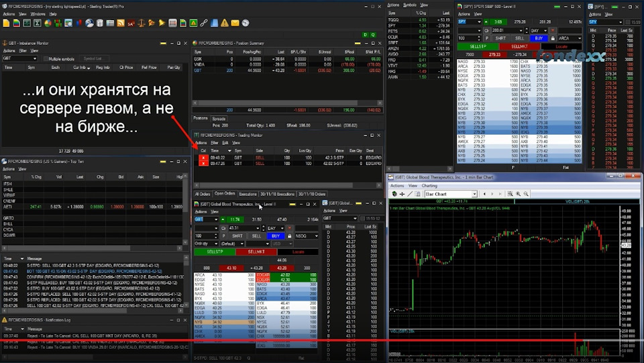Open Filter menu in Trading Monitor
The width and height of the screenshot is (644, 363).
(x=215, y=143)
